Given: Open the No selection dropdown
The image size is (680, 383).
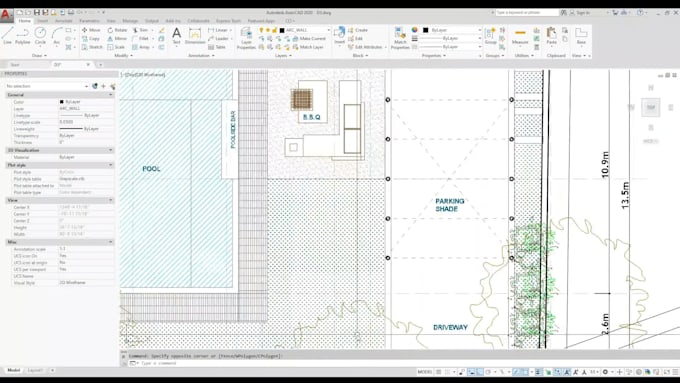Looking at the screenshot, I should pyautogui.click(x=47, y=86).
